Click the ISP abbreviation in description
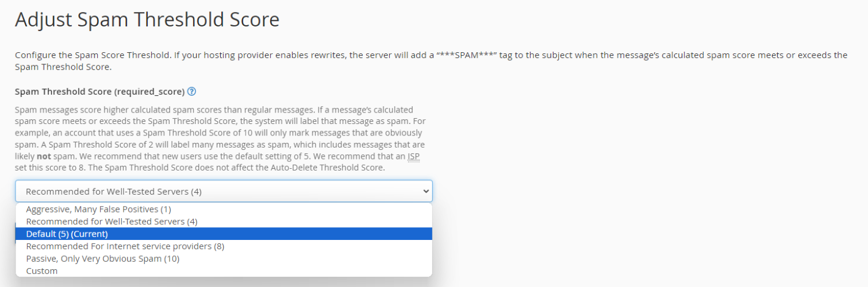Image resolution: width=868 pixels, height=287 pixels. click(414, 157)
